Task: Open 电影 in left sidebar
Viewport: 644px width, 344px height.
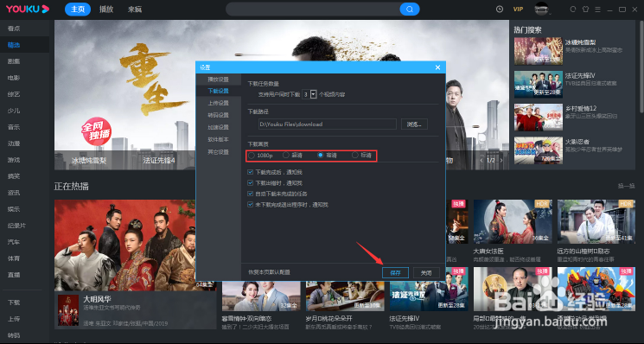Action: (x=14, y=78)
